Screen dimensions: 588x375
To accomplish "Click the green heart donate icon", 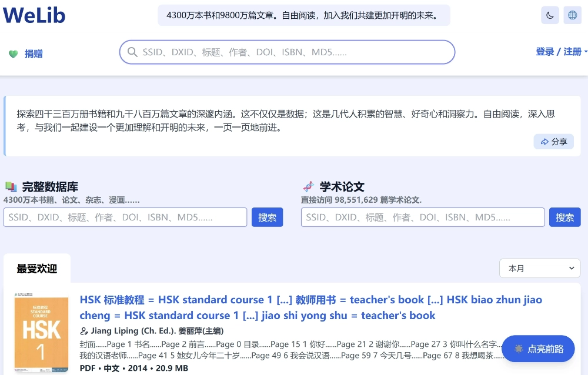I will [x=13, y=54].
